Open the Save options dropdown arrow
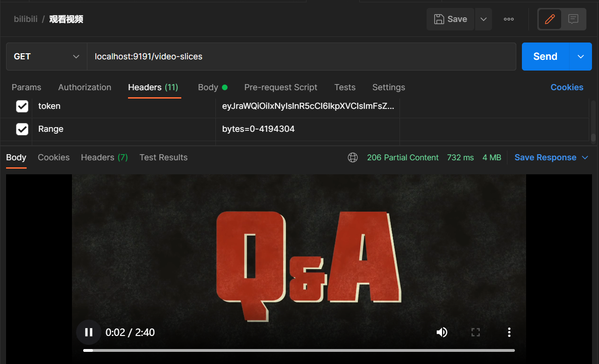 pyautogui.click(x=484, y=19)
